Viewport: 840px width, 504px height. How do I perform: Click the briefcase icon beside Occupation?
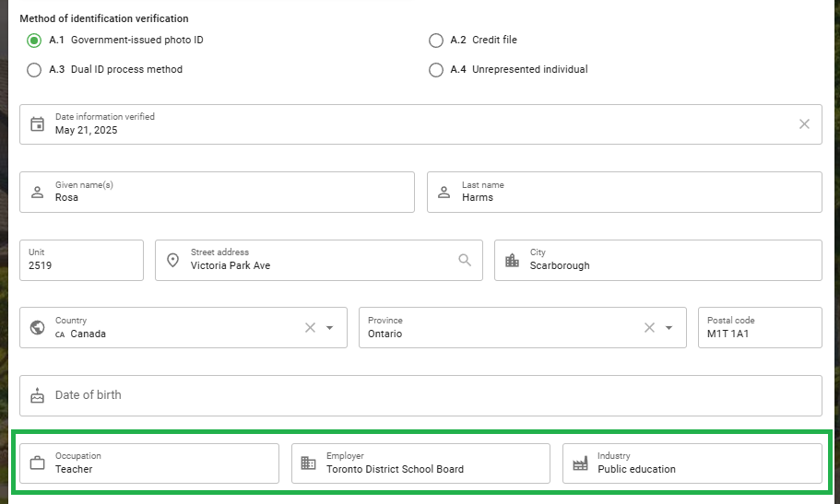(37, 463)
